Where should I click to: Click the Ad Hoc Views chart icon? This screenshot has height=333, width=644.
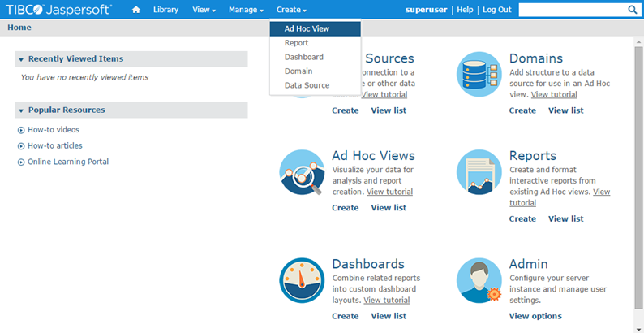click(302, 172)
